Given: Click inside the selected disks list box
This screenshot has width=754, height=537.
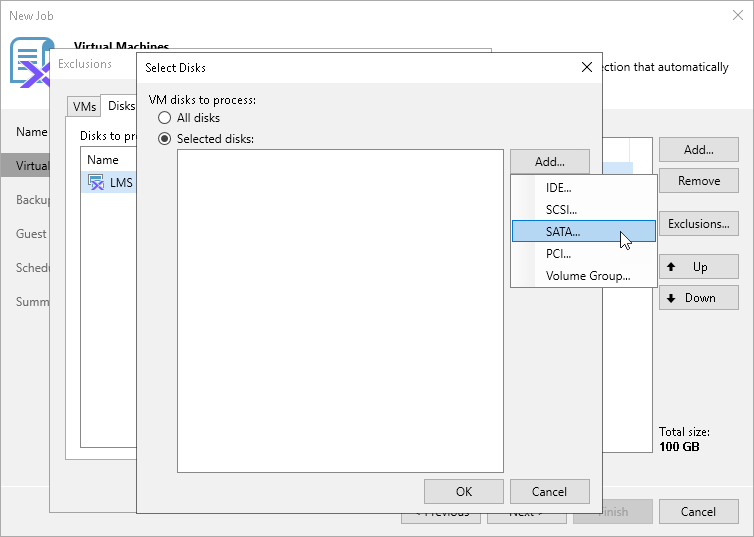Looking at the screenshot, I should pyautogui.click(x=340, y=310).
